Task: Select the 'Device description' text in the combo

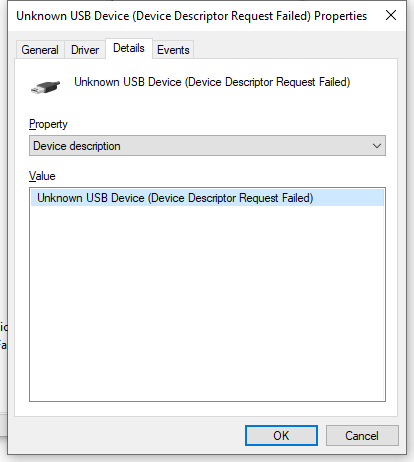Action: (77, 146)
